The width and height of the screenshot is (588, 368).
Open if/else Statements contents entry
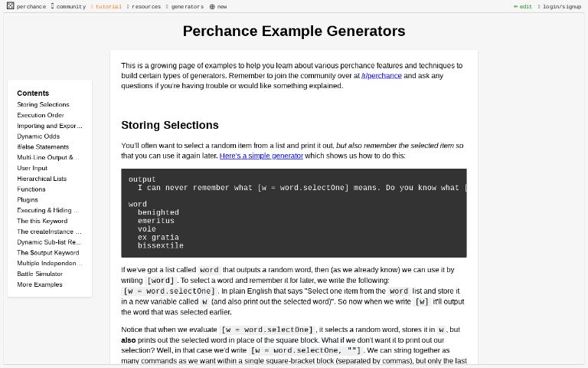43,147
